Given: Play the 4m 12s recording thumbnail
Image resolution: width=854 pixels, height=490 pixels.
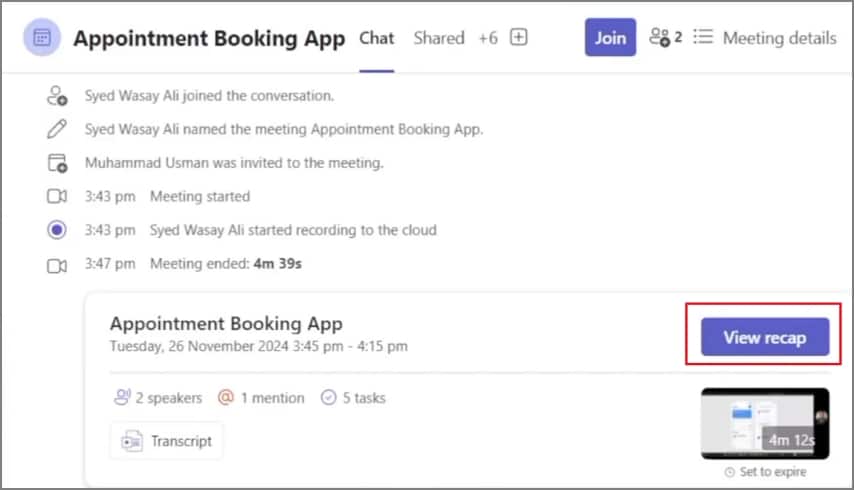Looking at the screenshot, I should click(765, 424).
